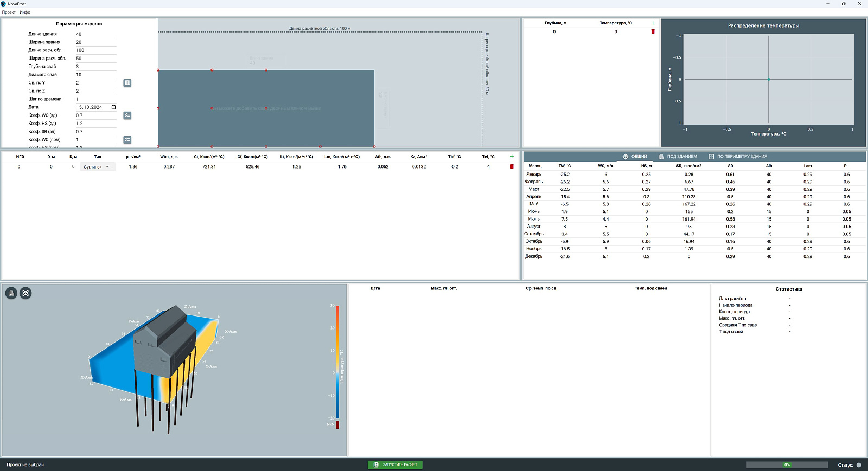Click the Шаг по времени input field
The image size is (868, 471).
[95, 99]
